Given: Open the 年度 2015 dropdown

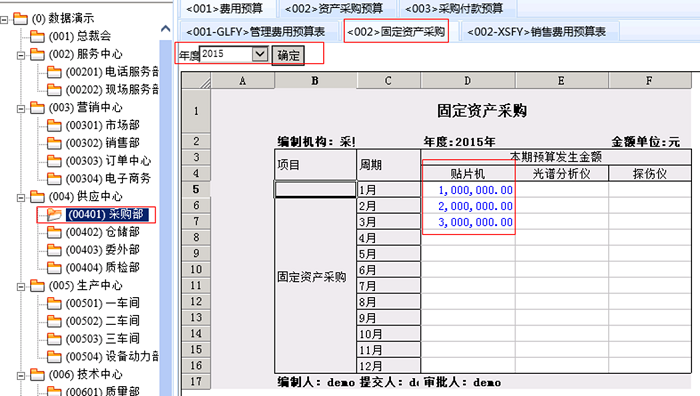Looking at the screenshot, I should coord(259,54).
